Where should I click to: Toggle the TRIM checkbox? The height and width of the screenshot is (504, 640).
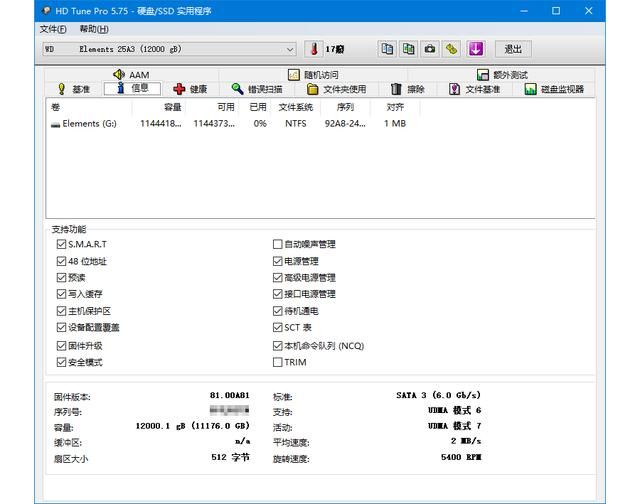coord(278,362)
